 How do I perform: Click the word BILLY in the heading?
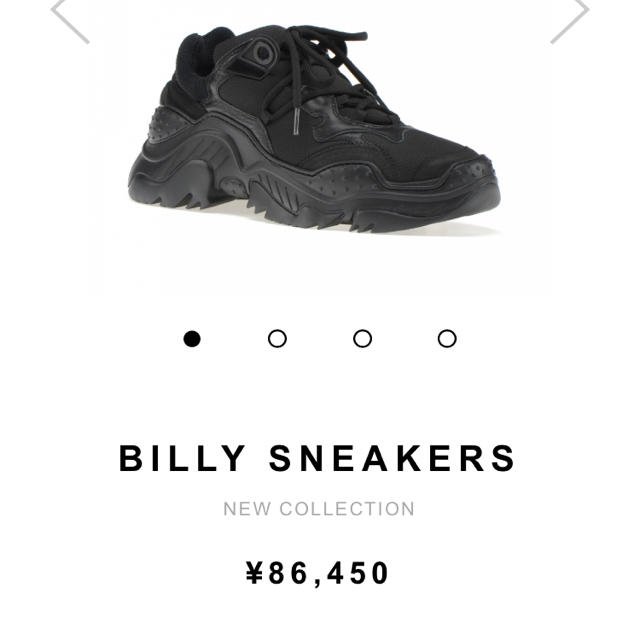182,458
